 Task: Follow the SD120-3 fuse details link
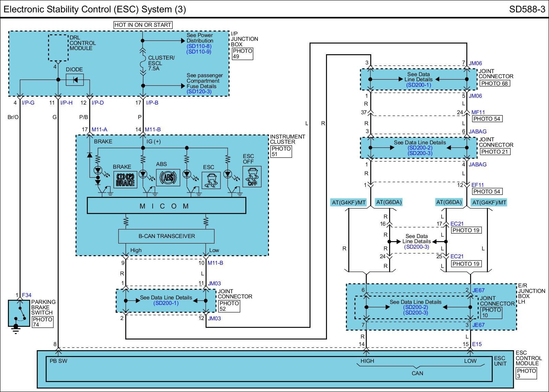point(199,92)
